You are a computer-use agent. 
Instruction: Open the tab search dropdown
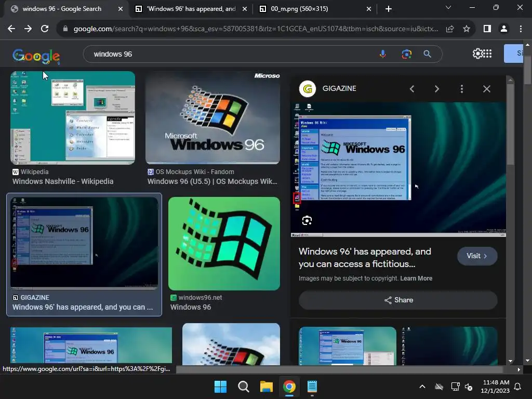click(x=448, y=7)
